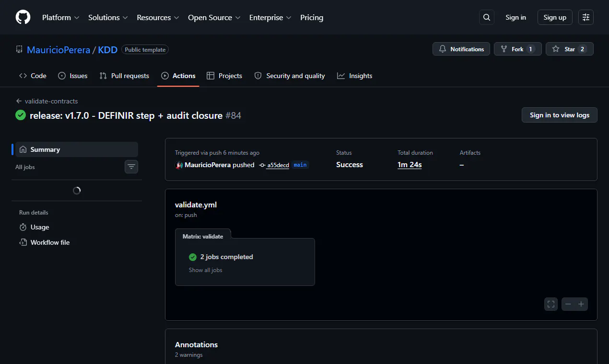
Task: Expand the Solutions menu
Action: pos(108,17)
